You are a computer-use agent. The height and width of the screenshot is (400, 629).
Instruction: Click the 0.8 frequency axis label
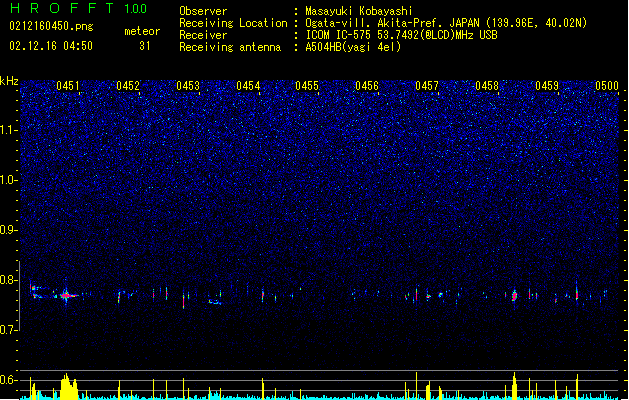[9, 280]
